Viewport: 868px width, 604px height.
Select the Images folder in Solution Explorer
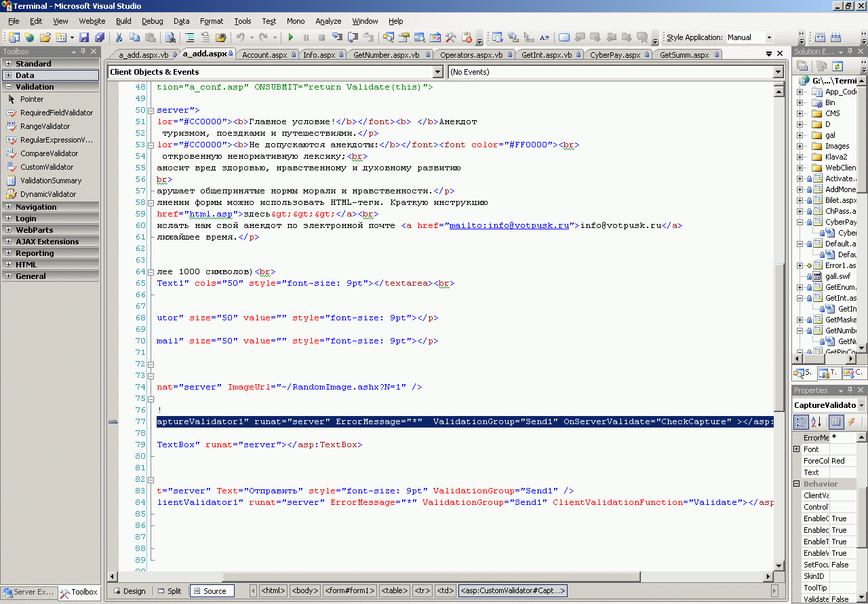click(x=837, y=146)
